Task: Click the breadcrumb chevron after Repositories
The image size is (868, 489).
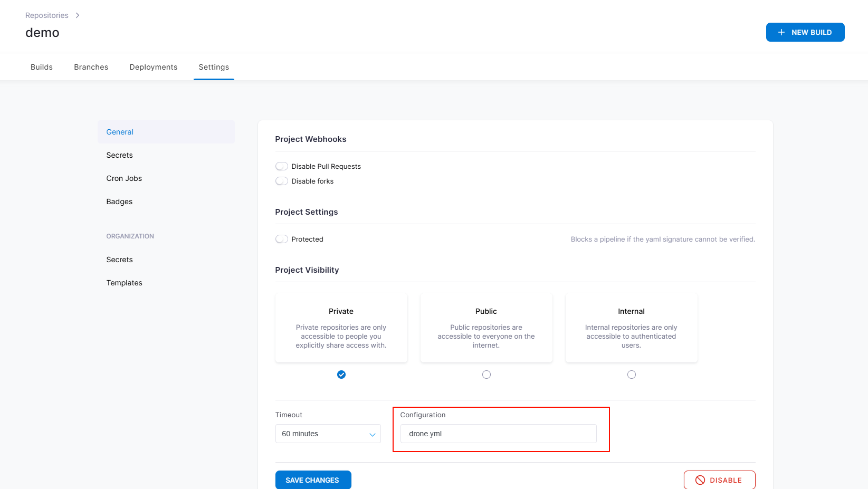Action: 78,15
